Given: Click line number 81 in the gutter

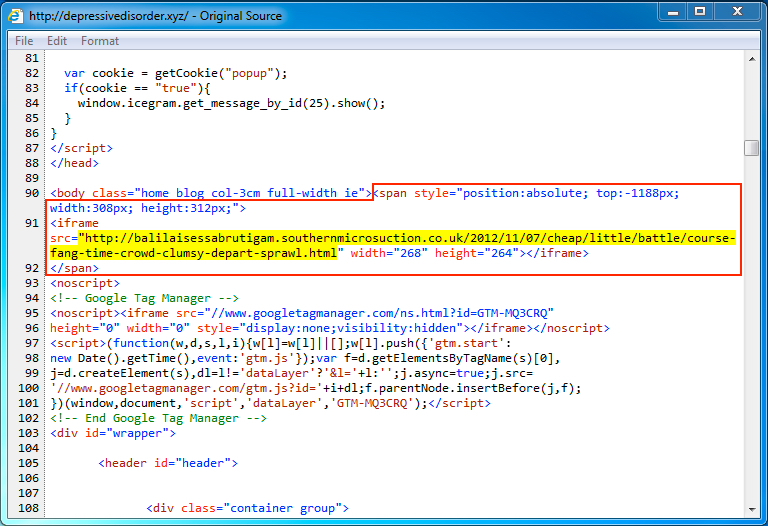Looking at the screenshot, I should click(32, 58).
